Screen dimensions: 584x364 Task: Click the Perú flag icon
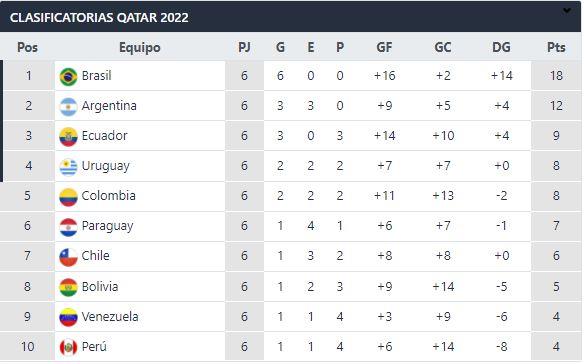pos(69,347)
